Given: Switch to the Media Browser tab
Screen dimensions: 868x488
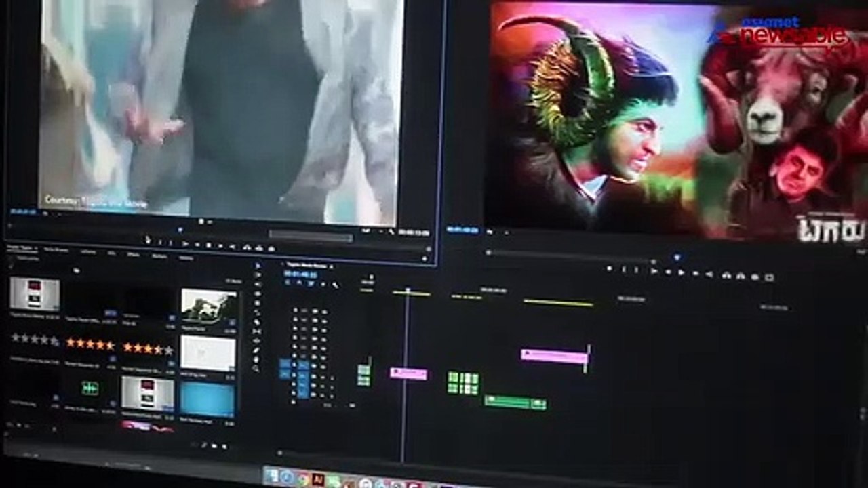Looking at the screenshot, I should pyautogui.click(x=57, y=249).
